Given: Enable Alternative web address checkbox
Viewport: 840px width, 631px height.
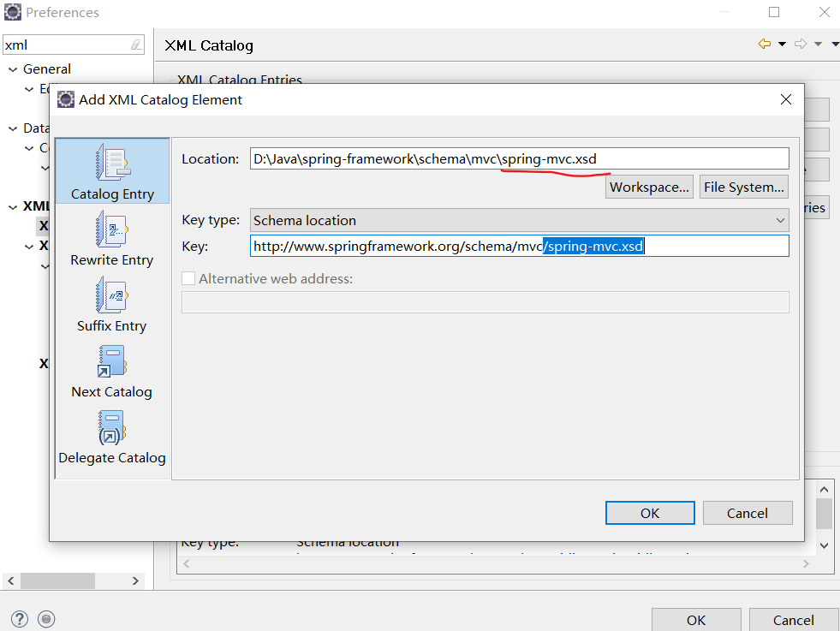Looking at the screenshot, I should [188, 278].
